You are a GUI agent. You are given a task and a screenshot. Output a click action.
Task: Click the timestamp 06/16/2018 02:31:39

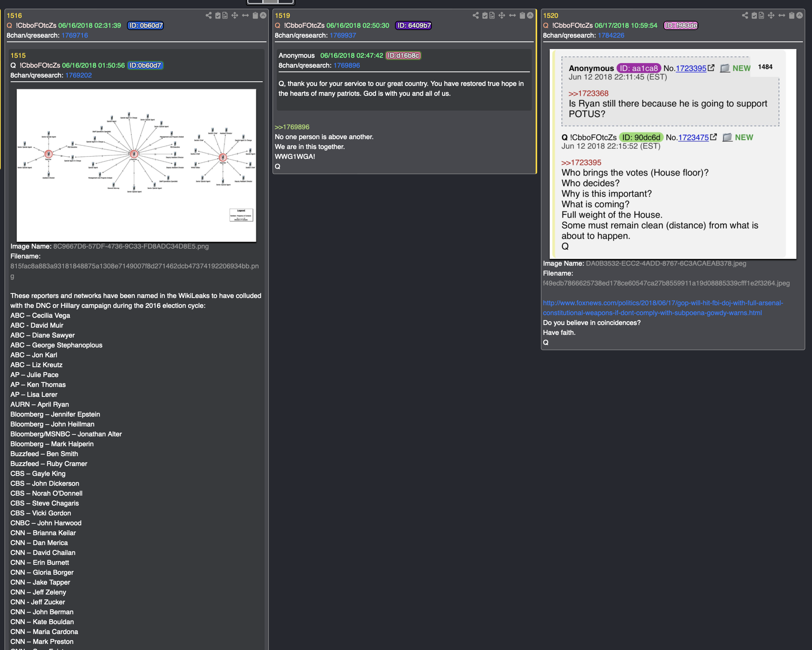coord(90,25)
